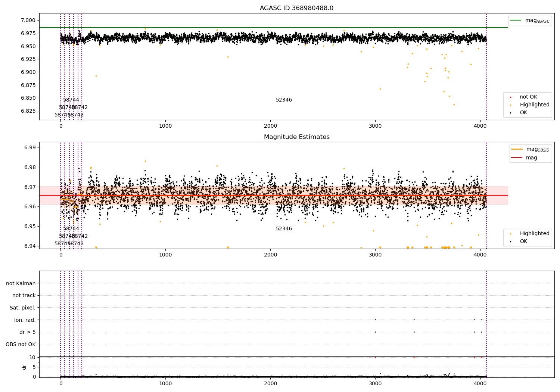Click the 'dr > 5' axis label
The image size is (560, 392).
pos(28,332)
